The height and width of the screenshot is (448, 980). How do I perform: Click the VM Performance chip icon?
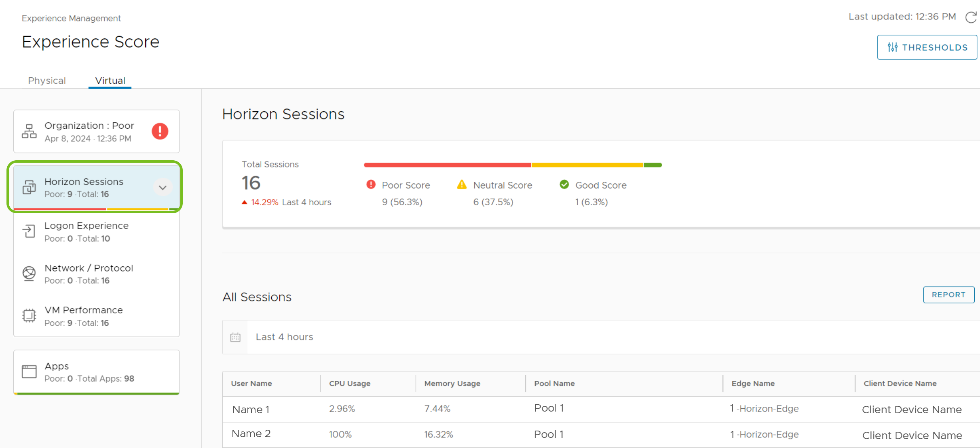pos(29,316)
